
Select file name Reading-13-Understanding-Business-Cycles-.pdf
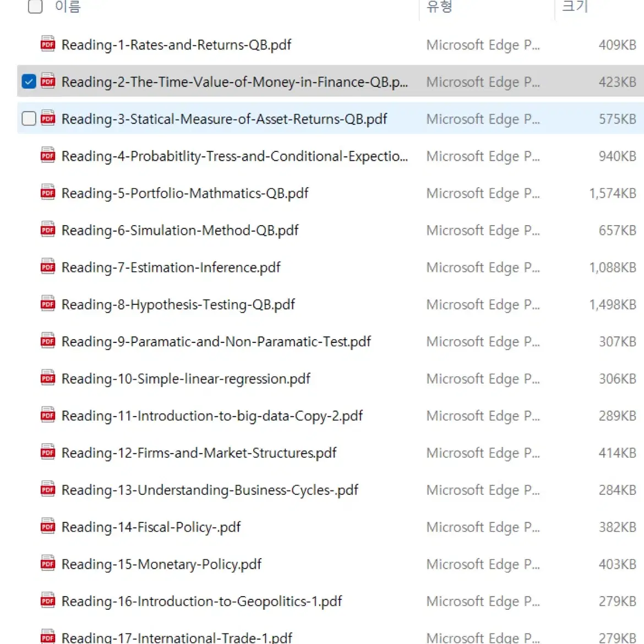210,490
